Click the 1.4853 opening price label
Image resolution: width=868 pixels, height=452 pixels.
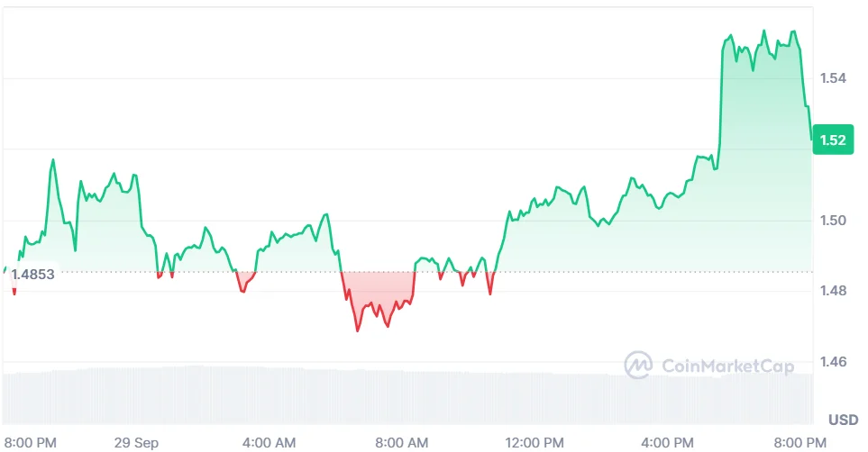(32, 274)
